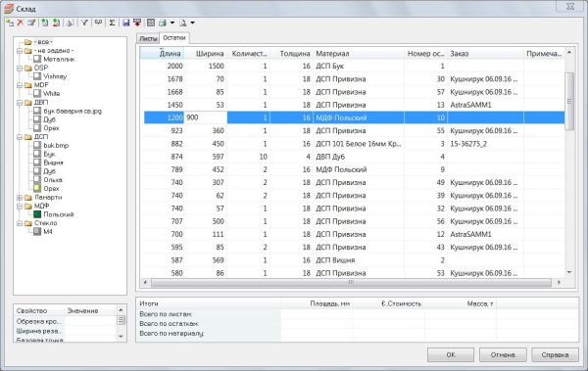Select Ольха material in tree
Image resolution: width=588 pixels, height=371 pixels.
[53, 180]
